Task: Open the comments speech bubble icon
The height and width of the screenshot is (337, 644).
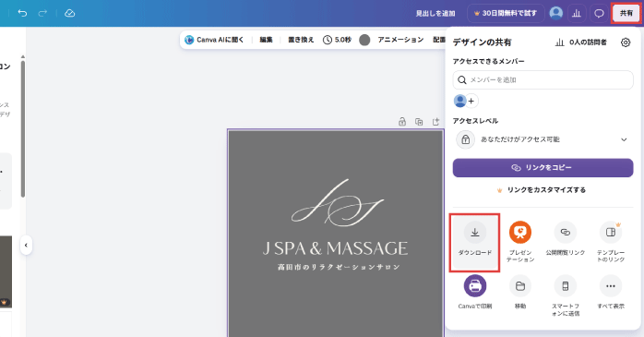Action: [x=599, y=14]
